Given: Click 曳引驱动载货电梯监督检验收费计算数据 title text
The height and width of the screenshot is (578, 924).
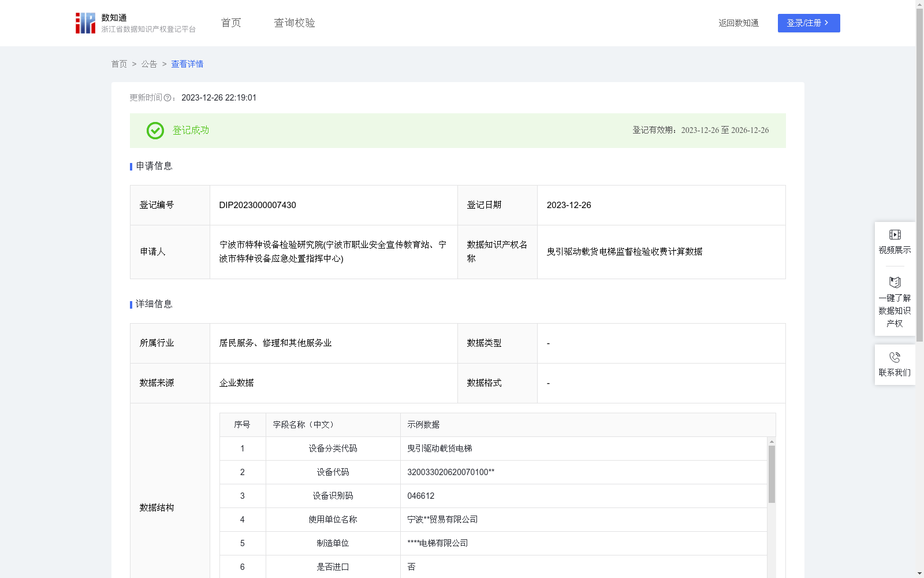Looking at the screenshot, I should point(624,252).
